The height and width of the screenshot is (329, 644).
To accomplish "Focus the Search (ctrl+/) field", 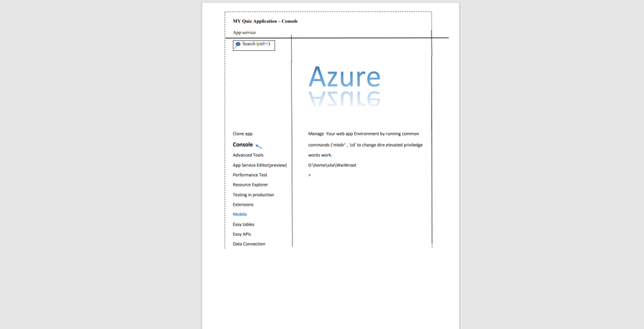I will click(256, 45).
